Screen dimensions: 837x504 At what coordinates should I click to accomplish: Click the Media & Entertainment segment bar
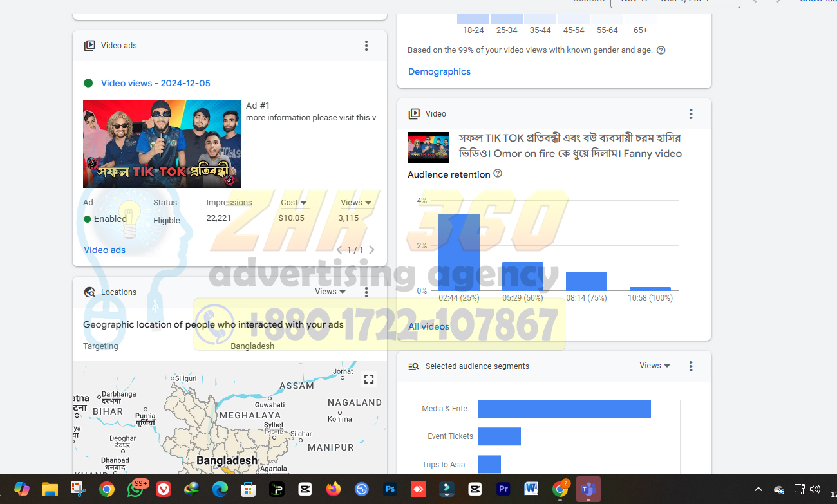tap(565, 409)
